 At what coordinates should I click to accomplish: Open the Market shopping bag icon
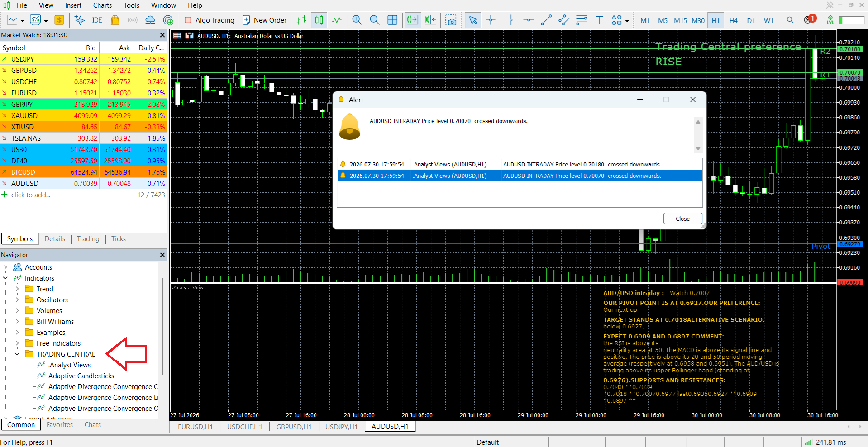tap(115, 20)
